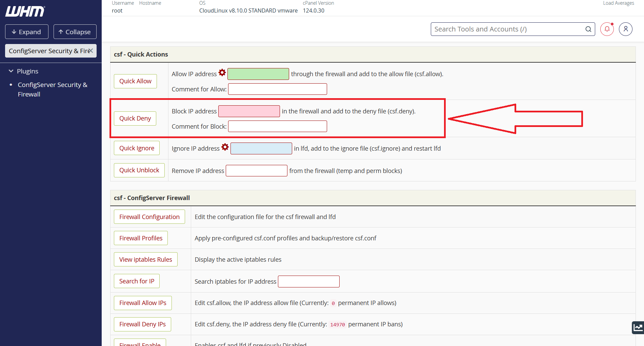Click gear icon next to Allow IP address
The height and width of the screenshot is (346, 644).
pyautogui.click(x=222, y=73)
